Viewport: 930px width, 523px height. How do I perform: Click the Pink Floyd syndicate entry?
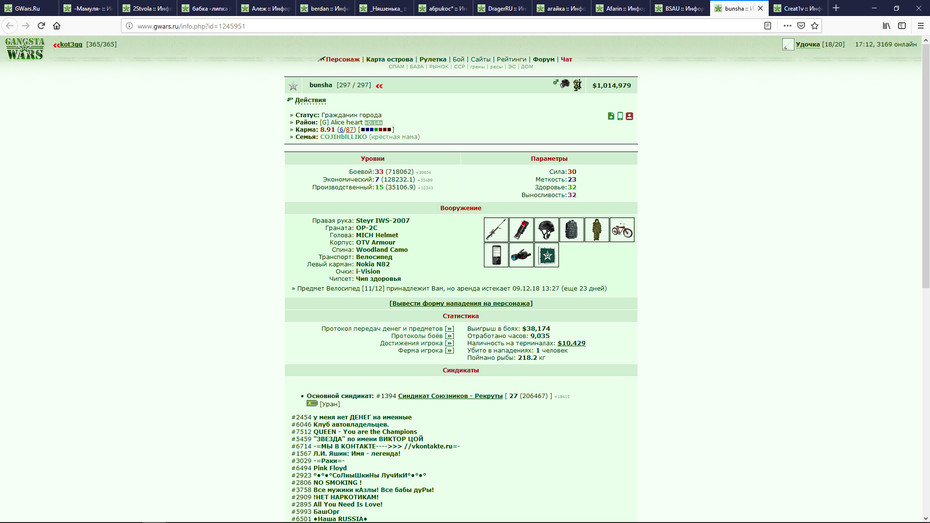[330, 468]
